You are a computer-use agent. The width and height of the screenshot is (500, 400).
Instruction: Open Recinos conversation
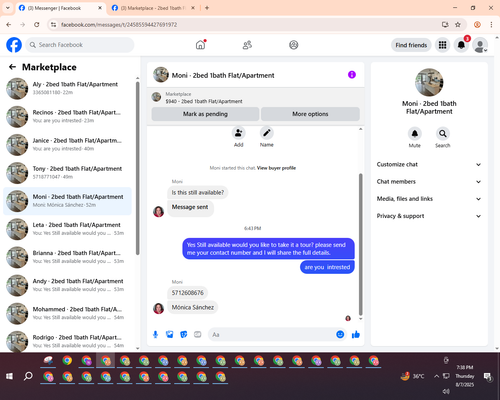[68, 116]
